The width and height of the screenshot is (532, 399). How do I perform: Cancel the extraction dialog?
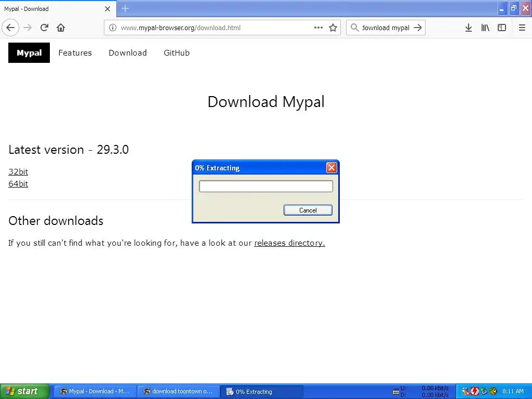point(308,210)
